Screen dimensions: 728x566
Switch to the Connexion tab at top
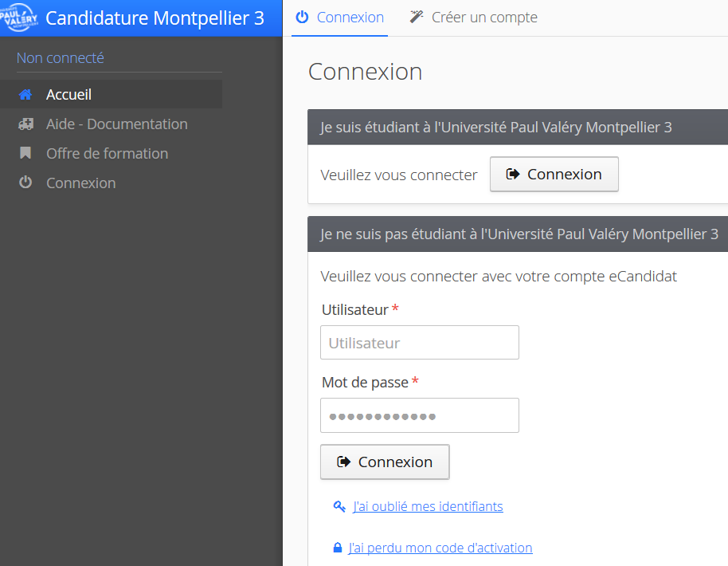click(340, 18)
